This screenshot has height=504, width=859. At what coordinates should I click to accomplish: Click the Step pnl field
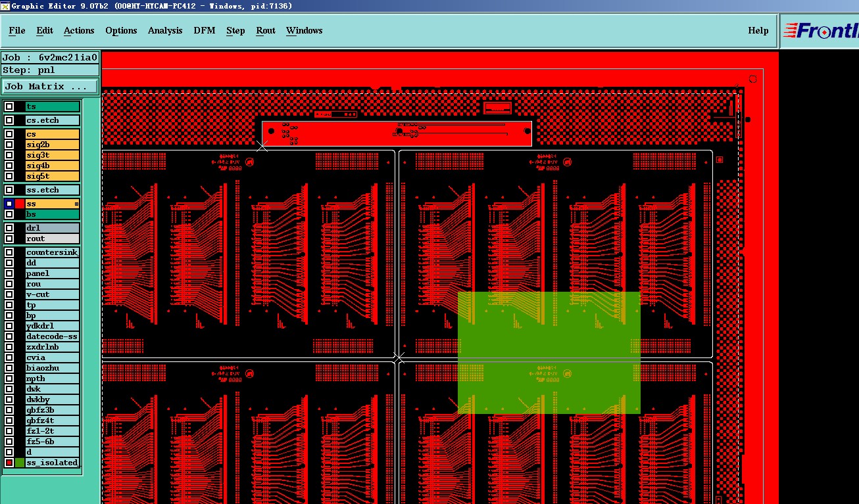click(x=50, y=70)
